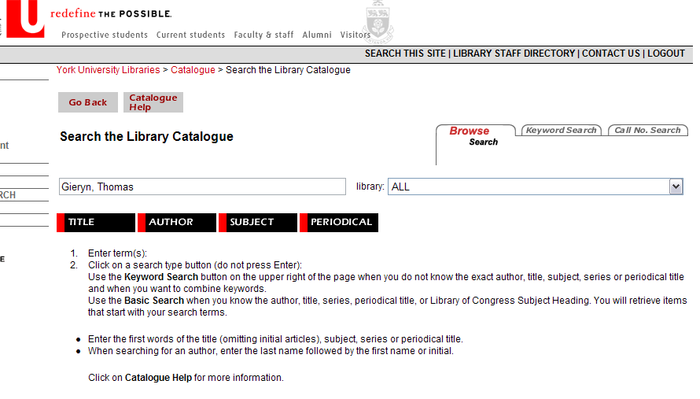Click the SUBJECT search button
The image size is (700, 399).
point(258,222)
